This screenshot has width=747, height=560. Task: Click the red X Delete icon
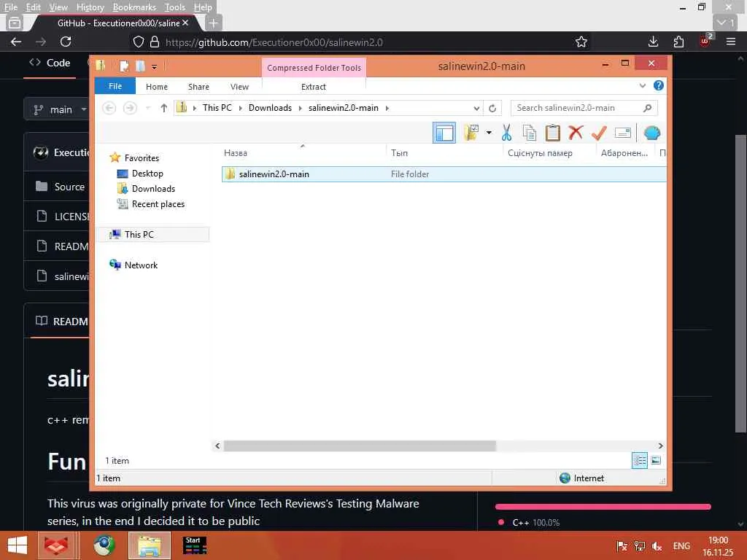tap(576, 133)
